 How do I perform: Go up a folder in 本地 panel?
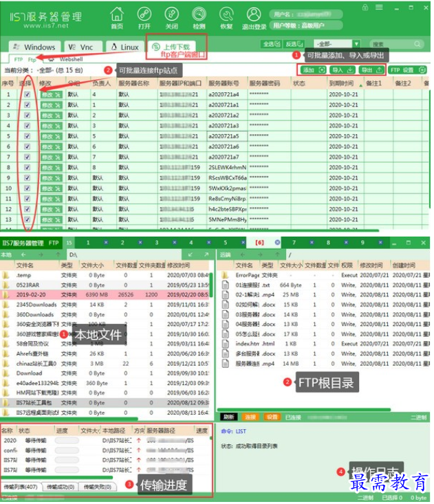tap(58, 254)
